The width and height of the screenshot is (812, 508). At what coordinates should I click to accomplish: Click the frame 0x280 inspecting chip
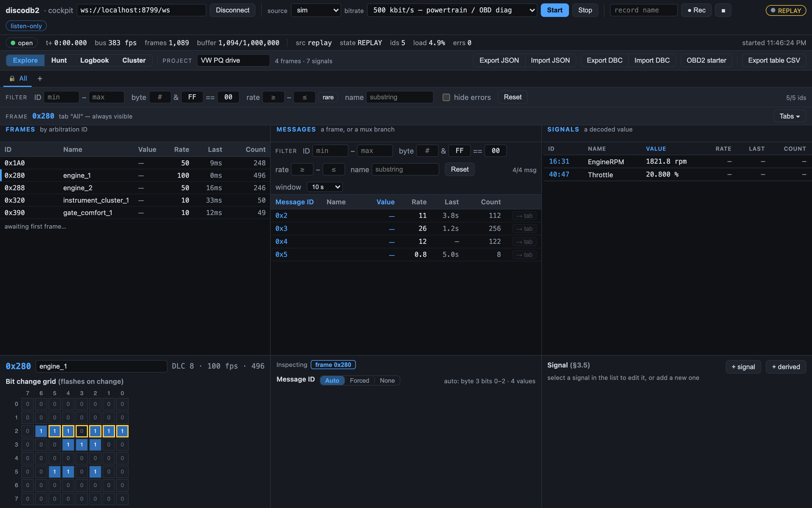click(x=333, y=365)
